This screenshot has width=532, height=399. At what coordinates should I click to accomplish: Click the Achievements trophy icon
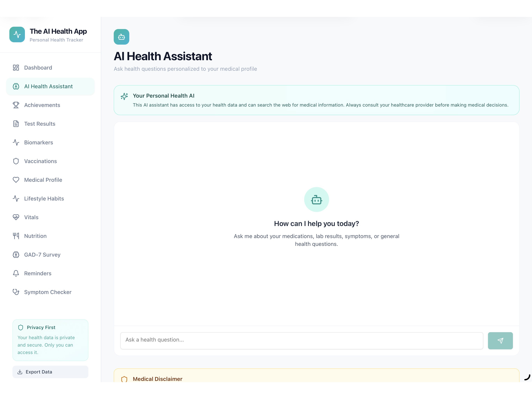16,105
